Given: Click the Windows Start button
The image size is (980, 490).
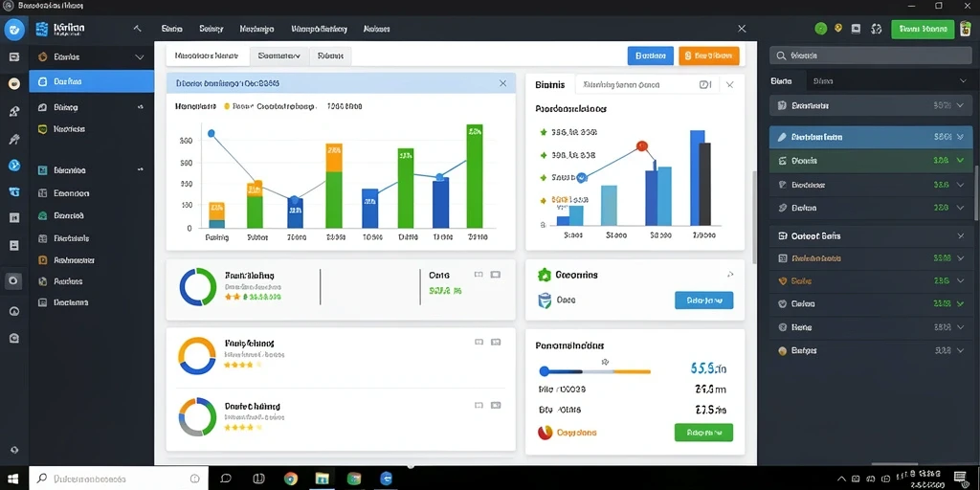Looking at the screenshot, I should pyautogui.click(x=13, y=479).
